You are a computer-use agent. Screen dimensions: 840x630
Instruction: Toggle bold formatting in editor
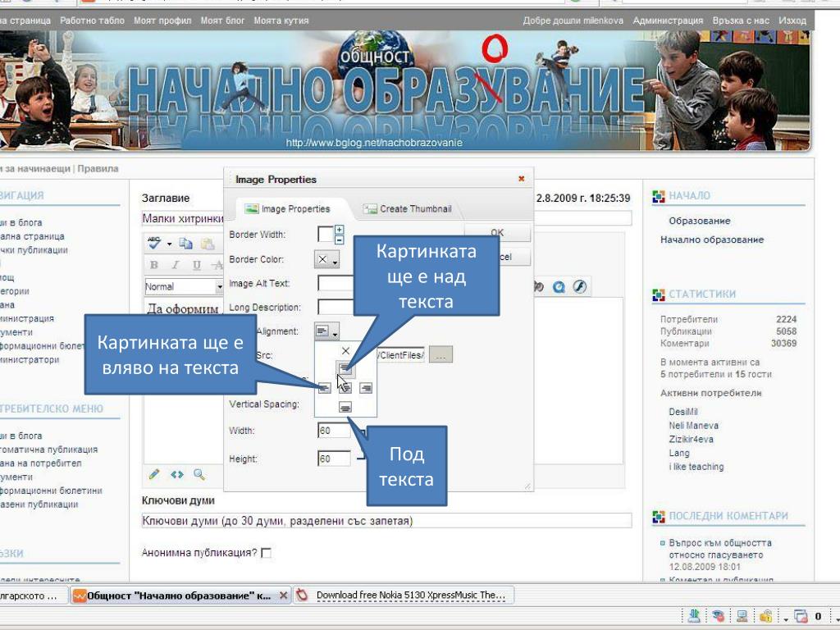(x=154, y=265)
